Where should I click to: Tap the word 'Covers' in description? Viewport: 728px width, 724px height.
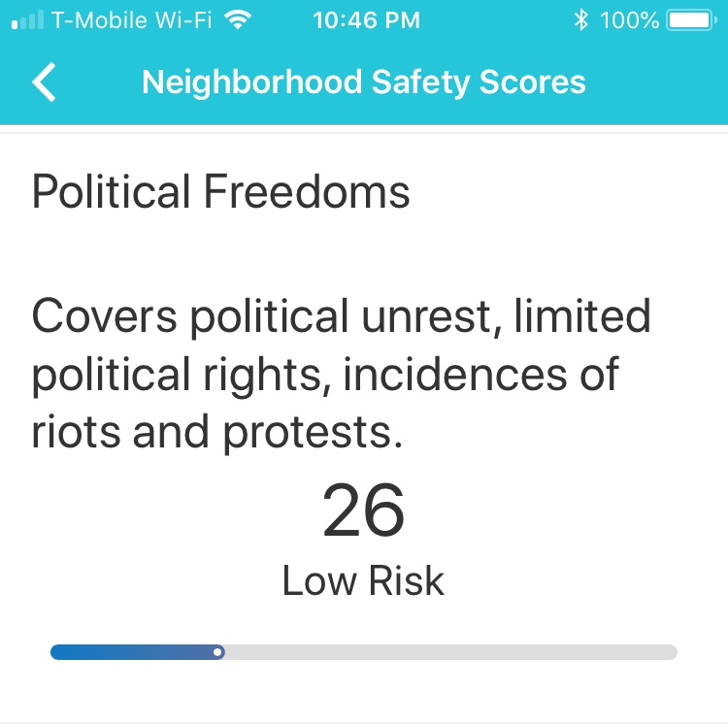105,316
